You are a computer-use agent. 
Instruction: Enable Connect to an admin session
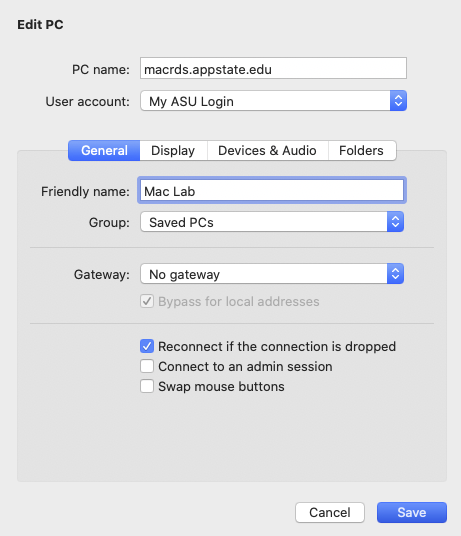(147, 366)
